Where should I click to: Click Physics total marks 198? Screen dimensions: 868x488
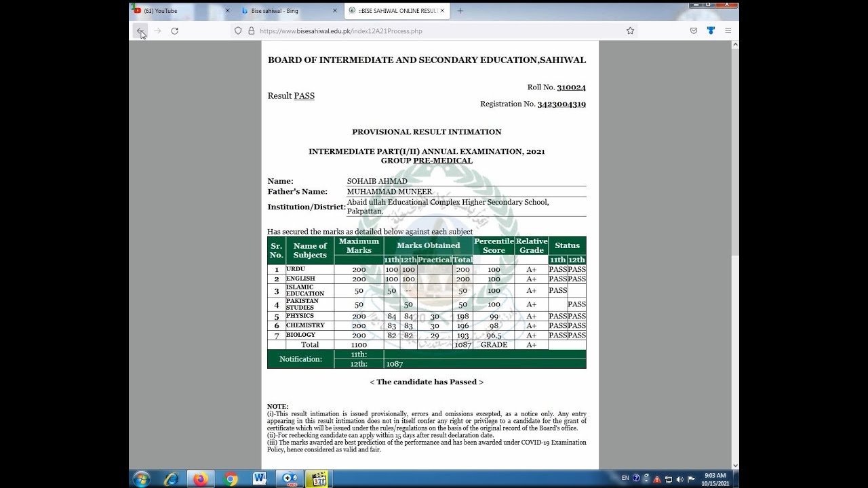click(x=462, y=317)
